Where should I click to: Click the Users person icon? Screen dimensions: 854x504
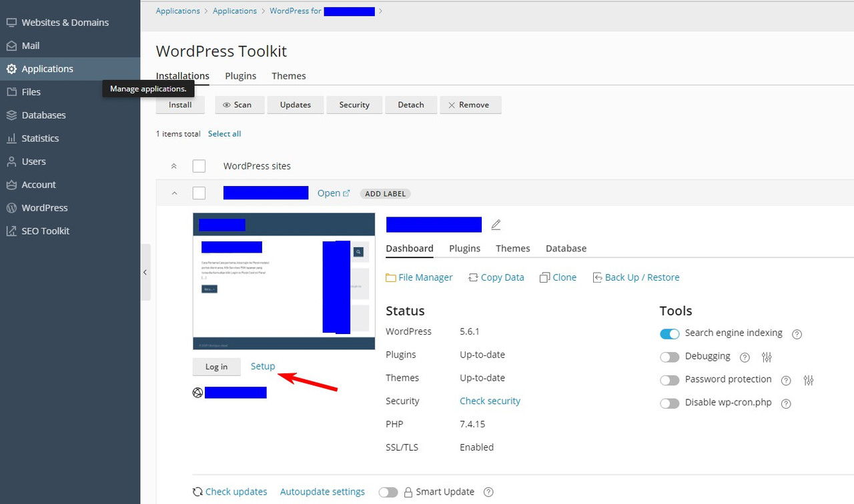[11, 161]
